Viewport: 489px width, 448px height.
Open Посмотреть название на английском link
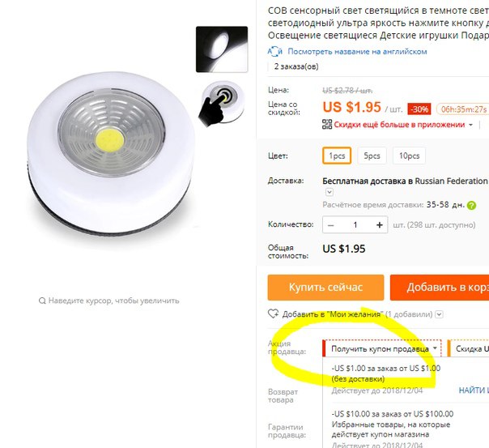(x=357, y=52)
